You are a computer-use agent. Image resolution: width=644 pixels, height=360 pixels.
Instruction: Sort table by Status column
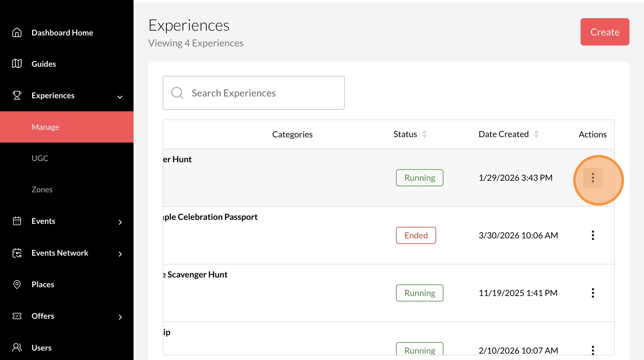point(424,134)
